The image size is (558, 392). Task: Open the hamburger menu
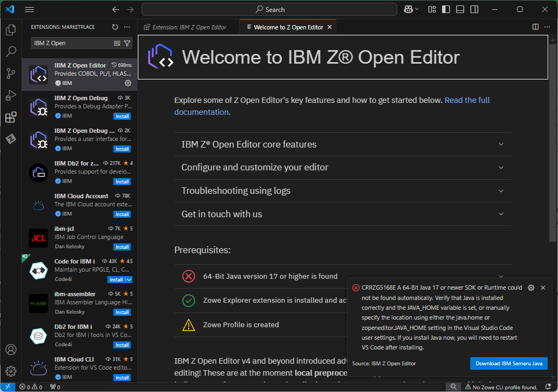point(29,9)
